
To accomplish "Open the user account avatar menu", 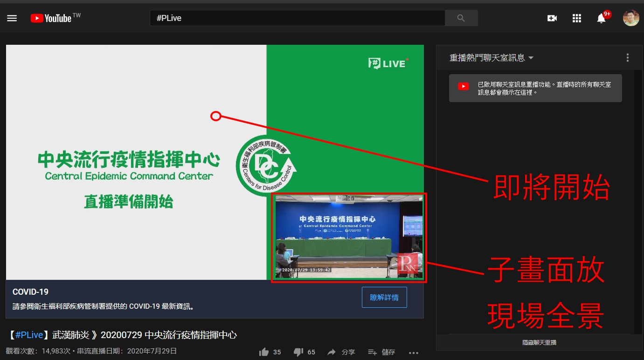I will click(x=631, y=18).
